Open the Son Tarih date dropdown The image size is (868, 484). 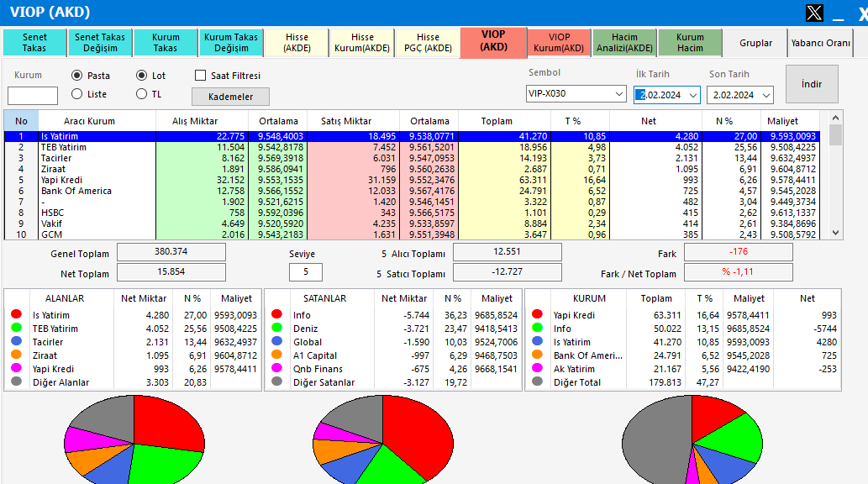click(x=766, y=95)
